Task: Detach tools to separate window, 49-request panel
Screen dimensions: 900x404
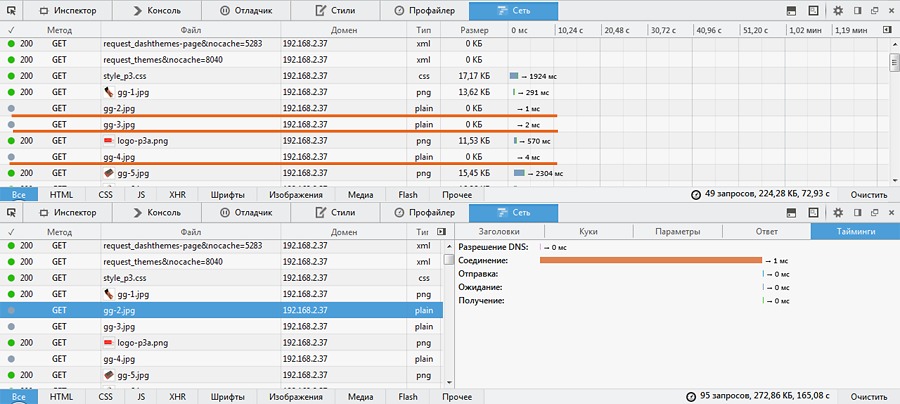Action: click(x=874, y=10)
